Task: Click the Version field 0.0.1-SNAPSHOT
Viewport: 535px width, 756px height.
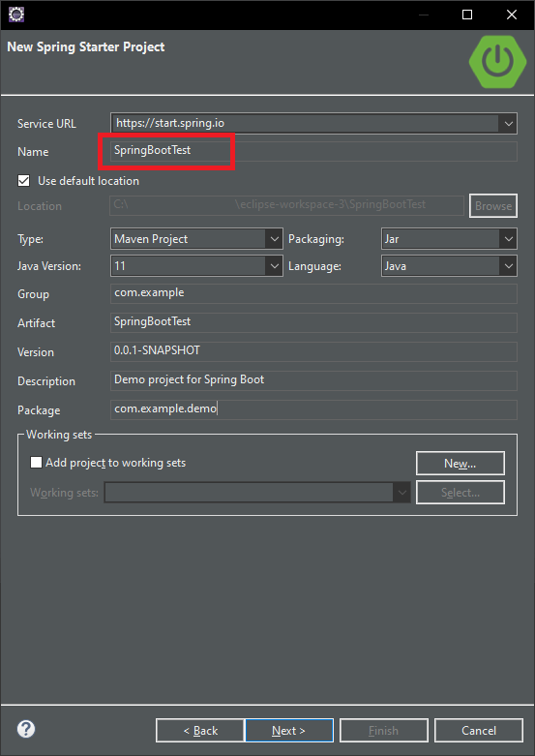Action: pos(313,351)
